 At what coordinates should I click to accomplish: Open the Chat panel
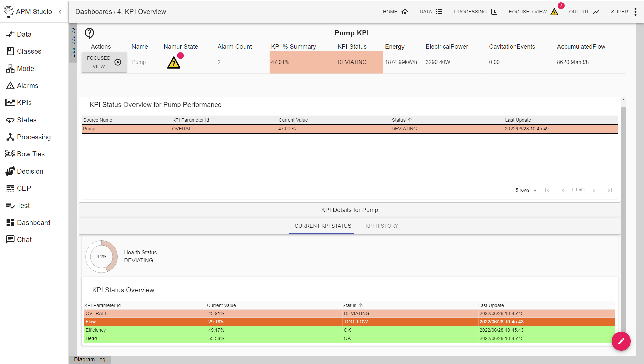point(23,239)
